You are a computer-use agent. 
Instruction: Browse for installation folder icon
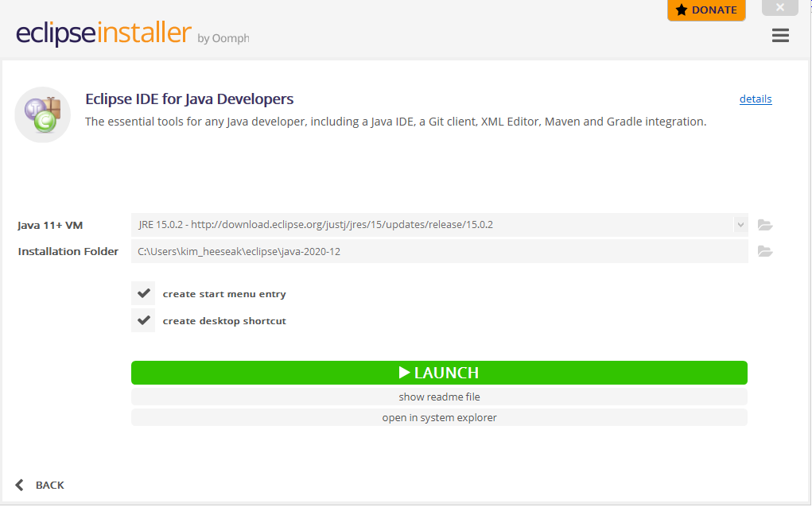pos(765,251)
